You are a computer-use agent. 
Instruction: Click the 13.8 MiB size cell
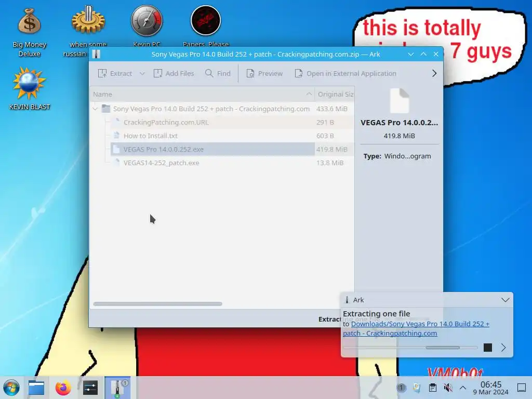pos(330,163)
